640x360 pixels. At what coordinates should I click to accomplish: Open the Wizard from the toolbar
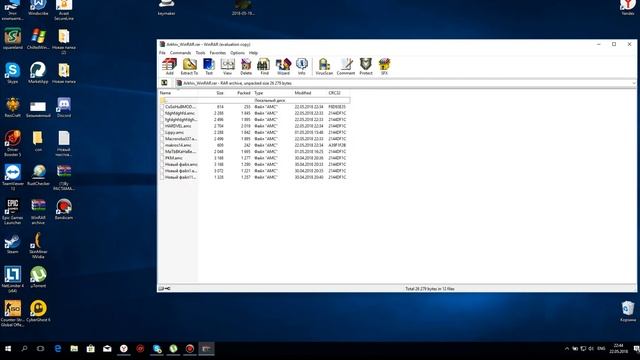click(x=283, y=67)
